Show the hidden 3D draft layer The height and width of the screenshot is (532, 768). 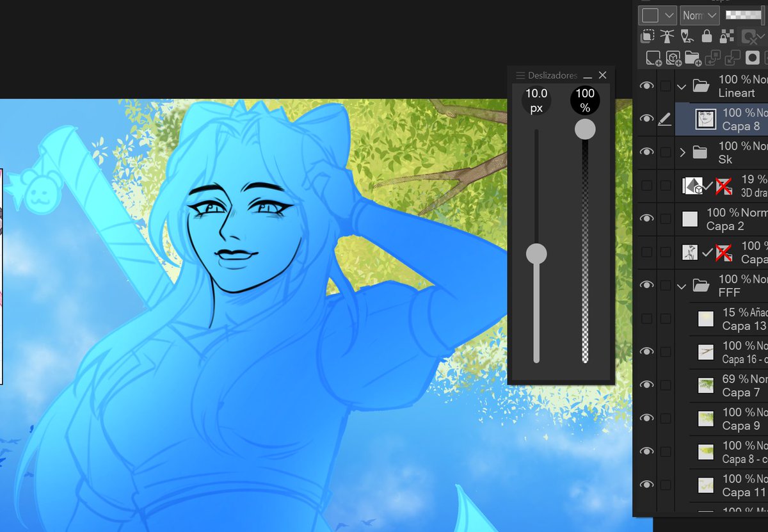[647, 186]
